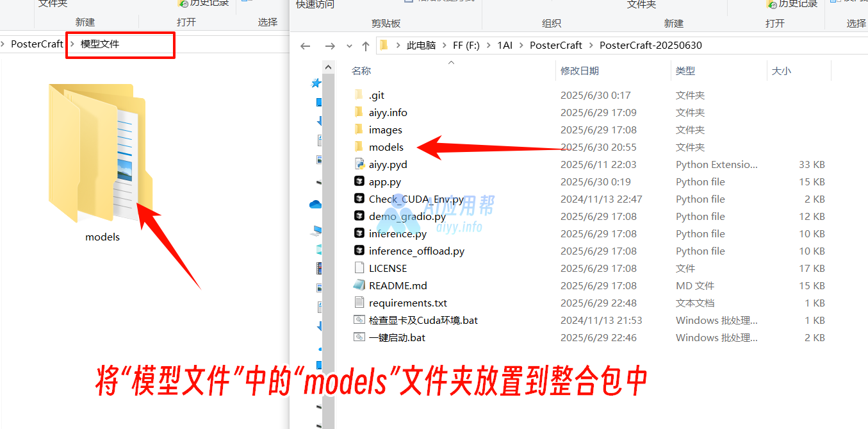Click the 33 KB size cell
Screen dimensions: 868x429
click(812, 164)
